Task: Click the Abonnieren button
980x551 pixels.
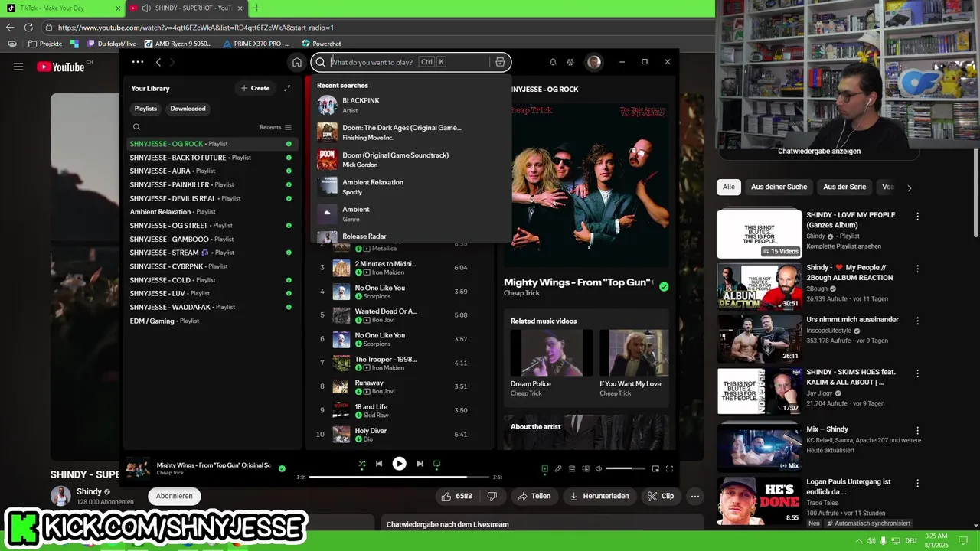Action: (x=174, y=496)
